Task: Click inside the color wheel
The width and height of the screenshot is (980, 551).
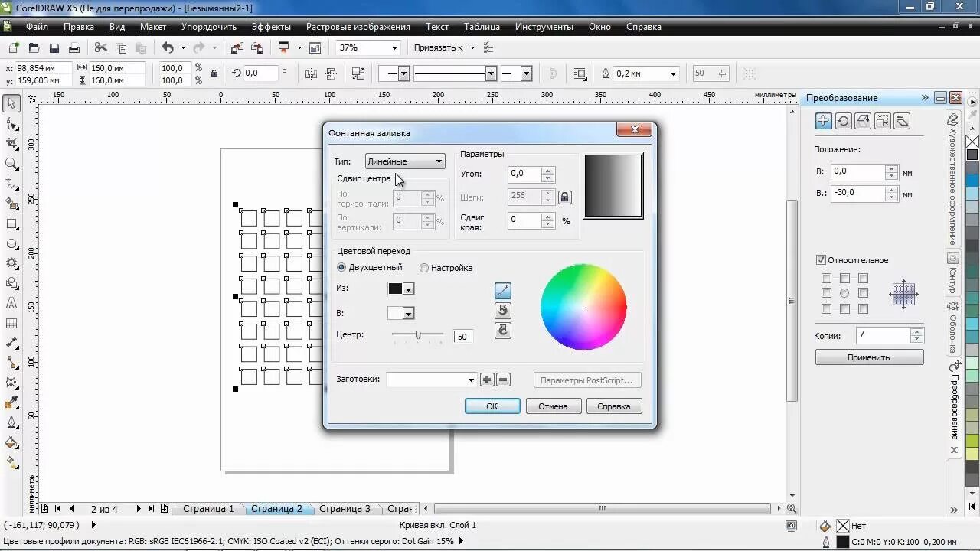Action: click(583, 307)
